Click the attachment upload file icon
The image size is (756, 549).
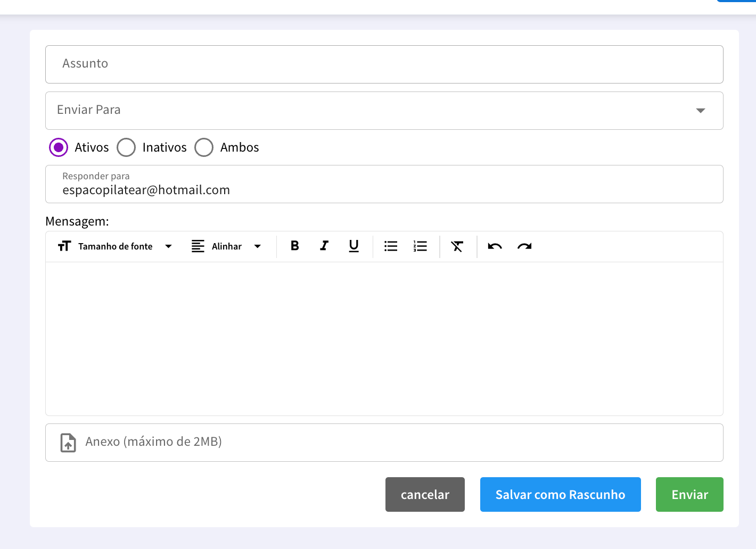click(x=68, y=442)
